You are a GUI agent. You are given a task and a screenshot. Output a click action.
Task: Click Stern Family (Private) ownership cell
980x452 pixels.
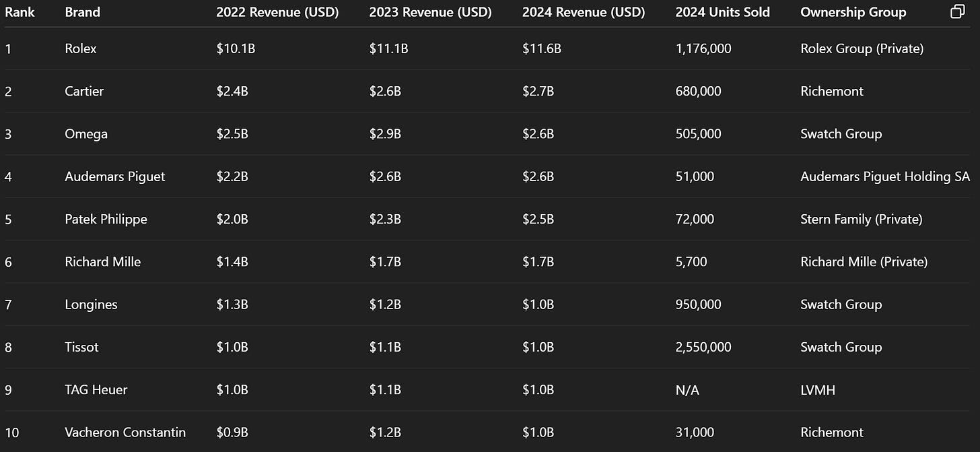pyautogui.click(x=862, y=219)
